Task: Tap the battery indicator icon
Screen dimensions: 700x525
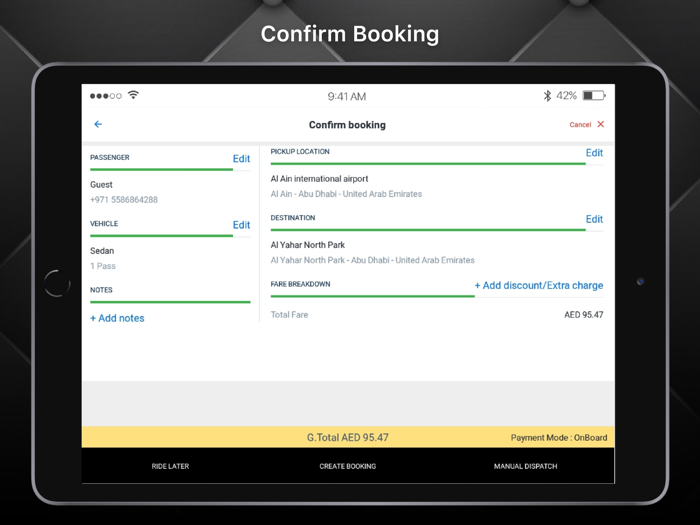Action: point(594,96)
